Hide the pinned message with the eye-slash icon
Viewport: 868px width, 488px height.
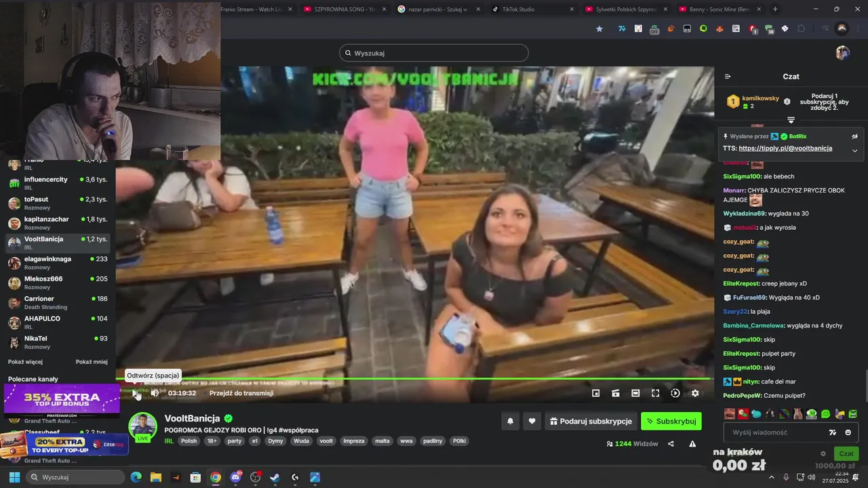point(854,136)
